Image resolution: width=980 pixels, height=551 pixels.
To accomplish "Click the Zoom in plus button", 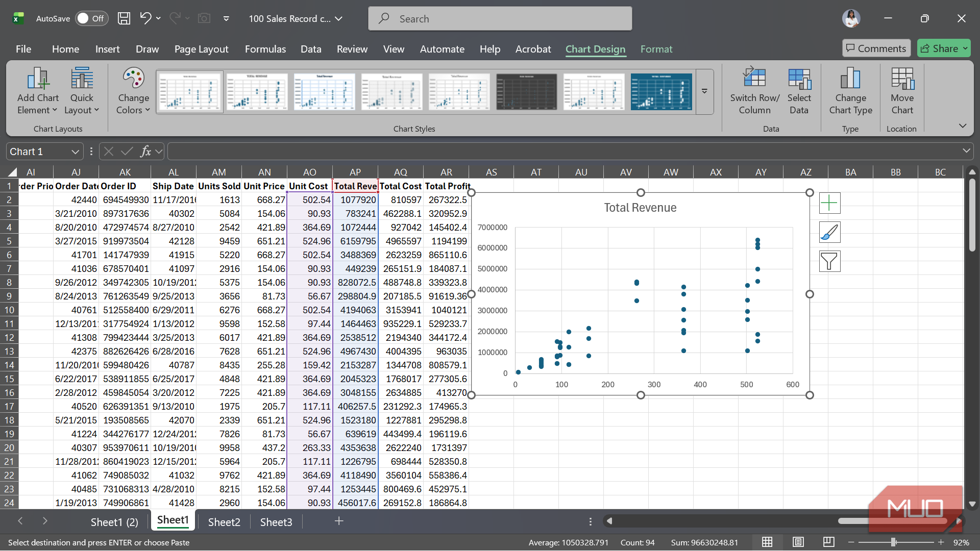I will click(941, 542).
